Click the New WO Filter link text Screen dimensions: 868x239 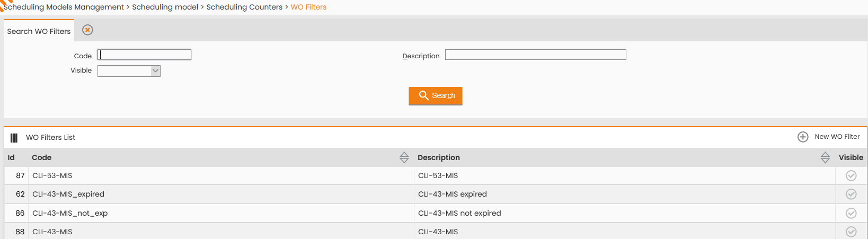click(837, 137)
